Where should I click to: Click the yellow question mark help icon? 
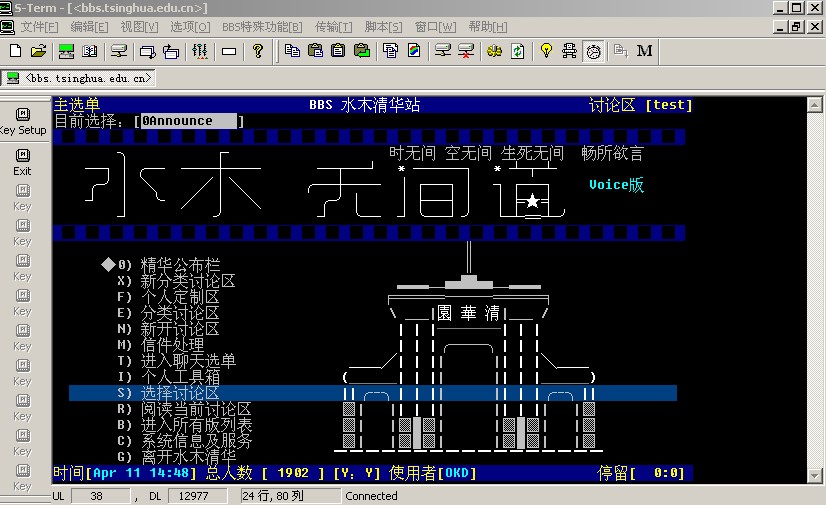pos(258,51)
